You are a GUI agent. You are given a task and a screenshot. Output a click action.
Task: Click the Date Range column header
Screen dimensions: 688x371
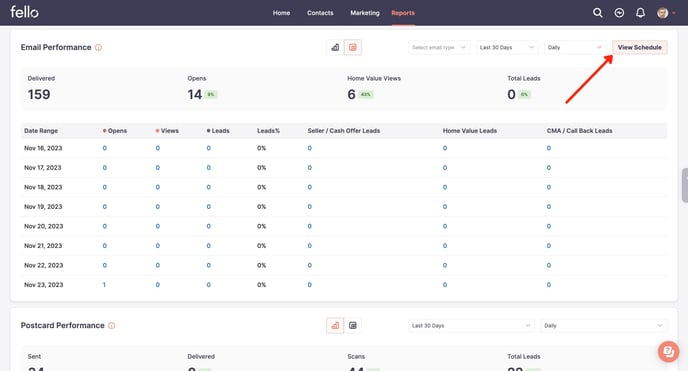pos(41,131)
